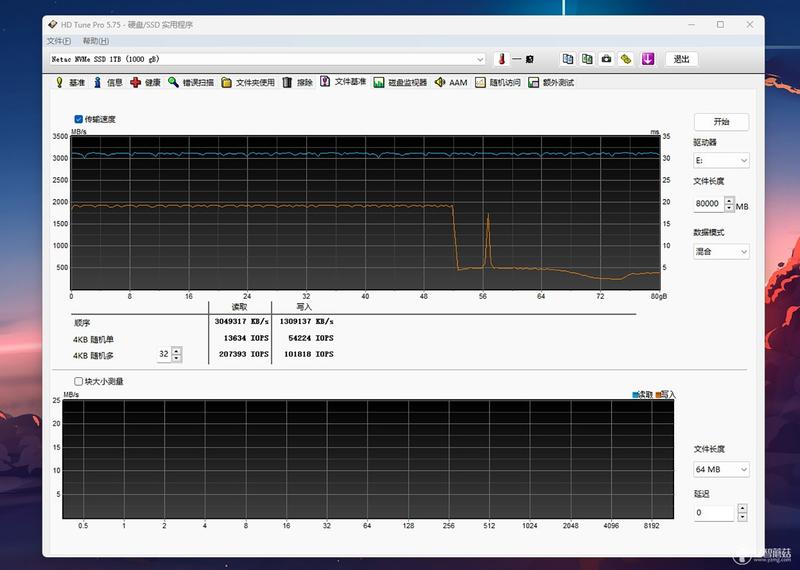The width and height of the screenshot is (800, 570).
Task: Click the 开始 start button
Action: coord(721,121)
